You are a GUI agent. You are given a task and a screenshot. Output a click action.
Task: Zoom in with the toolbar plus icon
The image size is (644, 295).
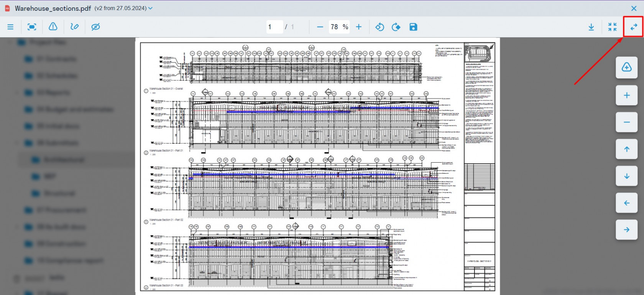359,27
